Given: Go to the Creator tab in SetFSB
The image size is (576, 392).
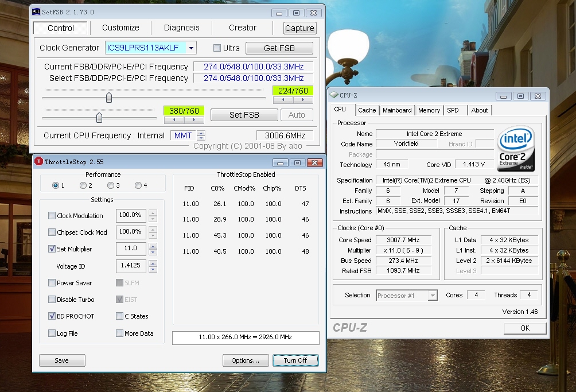Looking at the screenshot, I should pos(243,28).
